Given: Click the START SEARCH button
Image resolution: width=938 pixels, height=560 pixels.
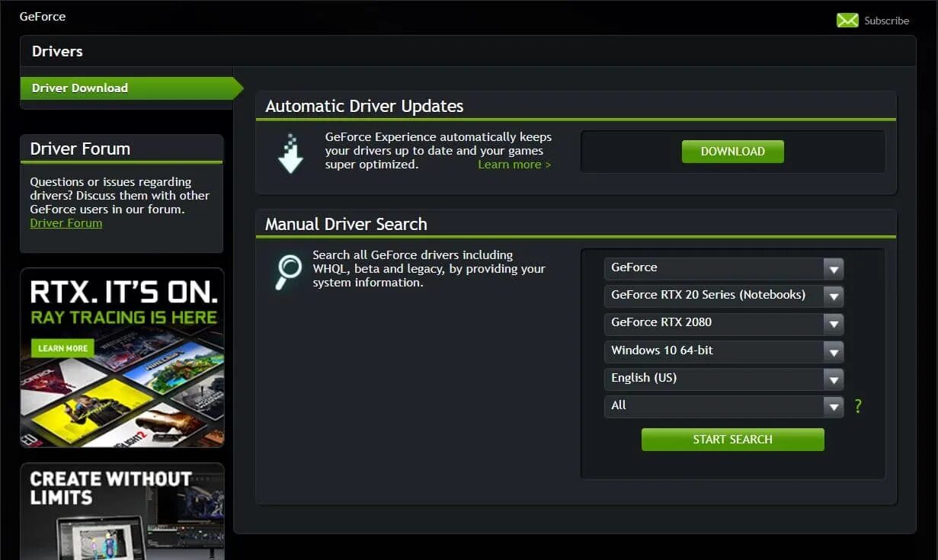Looking at the screenshot, I should [x=732, y=439].
